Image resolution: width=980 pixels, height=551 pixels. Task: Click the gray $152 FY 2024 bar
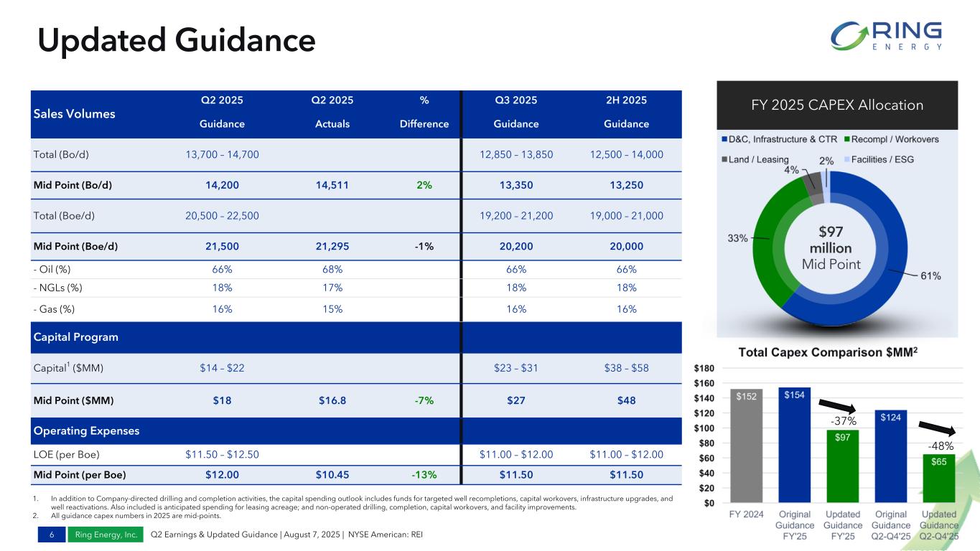click(x=746, y=446)
